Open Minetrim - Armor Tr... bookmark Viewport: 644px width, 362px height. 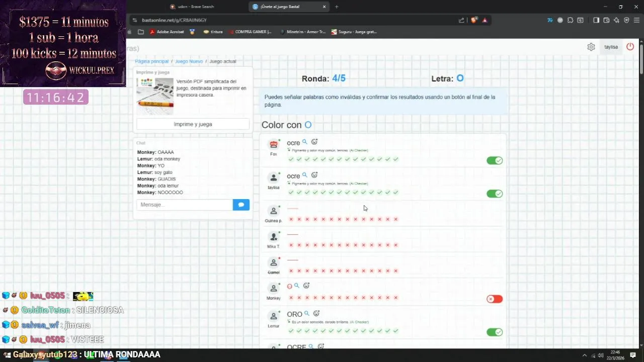tap(302, 32)
